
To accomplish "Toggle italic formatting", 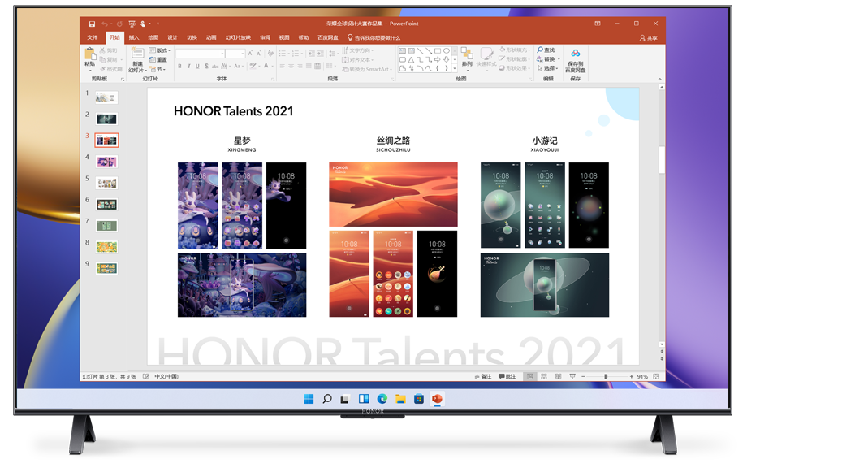I will point(188,66).
